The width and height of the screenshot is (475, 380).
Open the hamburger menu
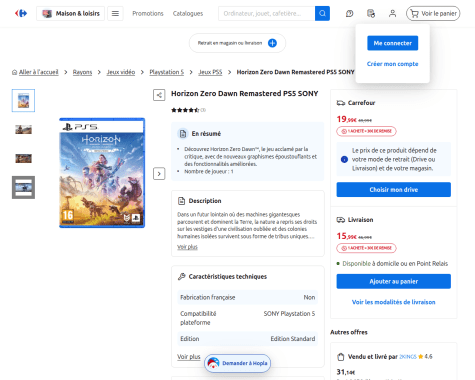(x=115, y=13)
